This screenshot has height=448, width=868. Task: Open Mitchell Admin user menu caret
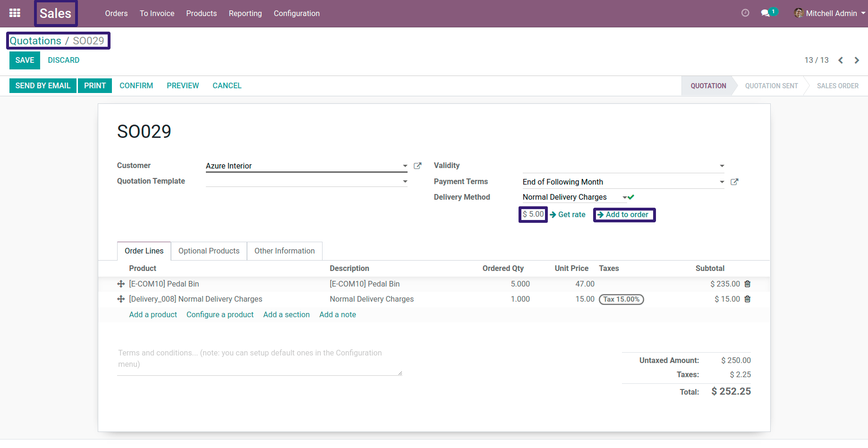pos(863,13)
